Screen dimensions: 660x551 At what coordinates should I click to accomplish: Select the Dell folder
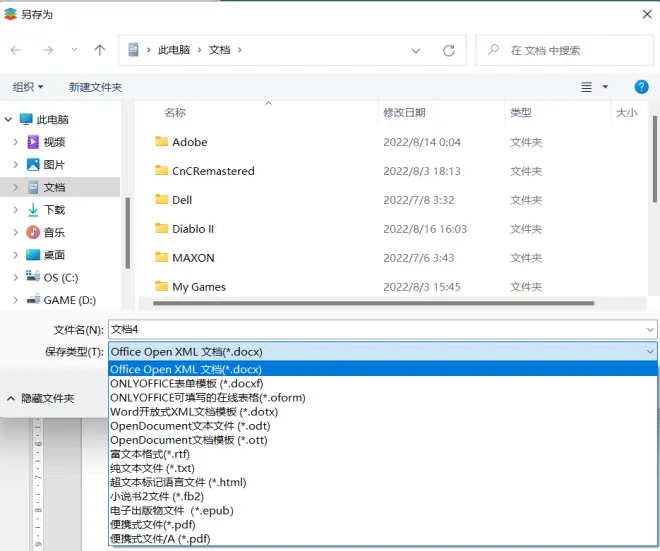coord(182,200)
